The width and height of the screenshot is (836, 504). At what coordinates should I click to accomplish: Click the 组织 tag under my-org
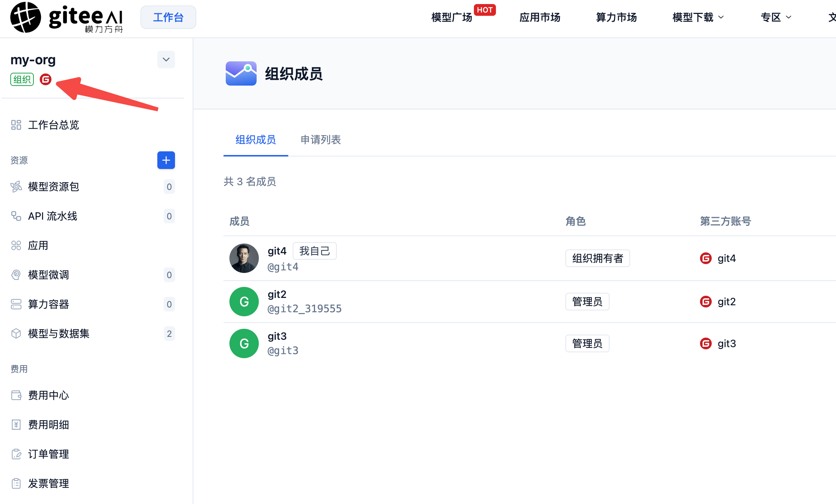point(22,79)
